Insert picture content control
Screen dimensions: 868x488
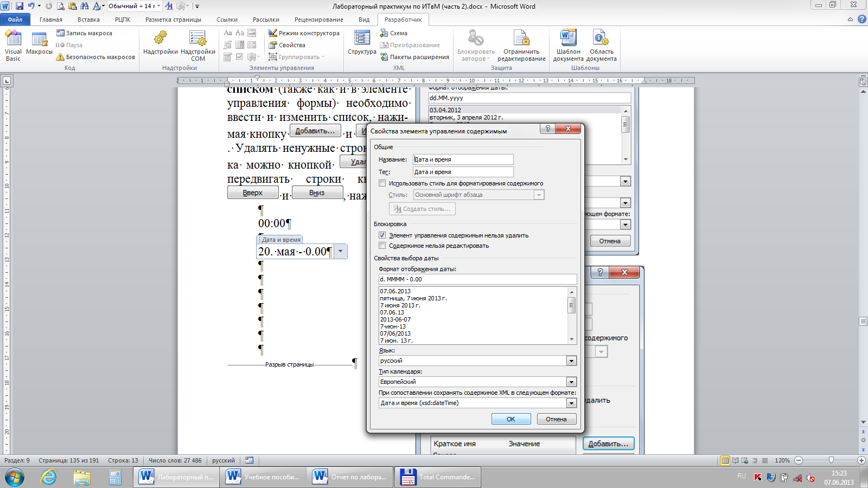[252, 33]
